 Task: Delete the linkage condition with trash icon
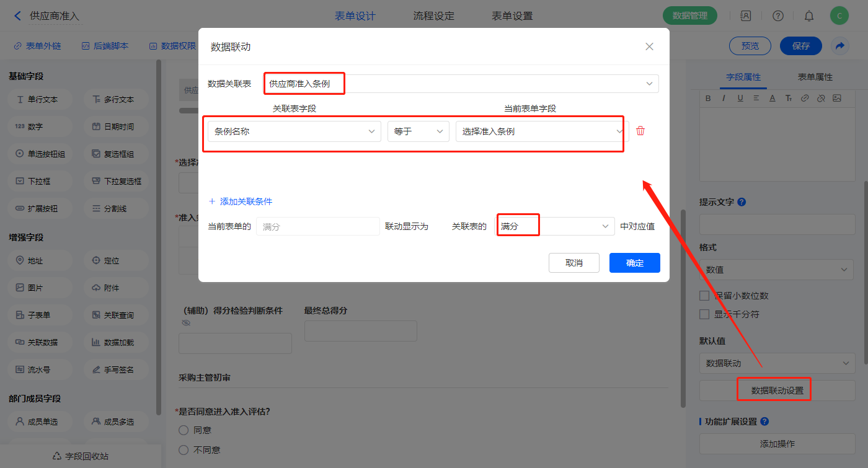(640, 131)
